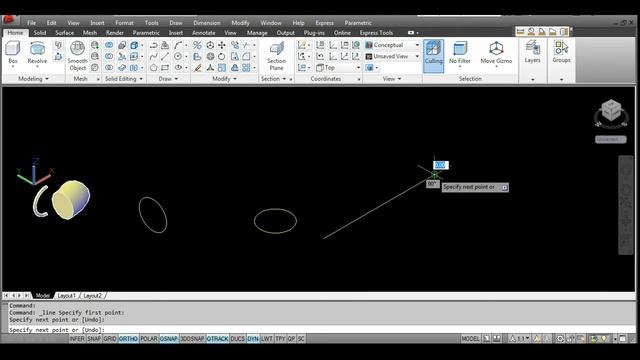
Task: Click the application menu button
Action: point(9,20)
